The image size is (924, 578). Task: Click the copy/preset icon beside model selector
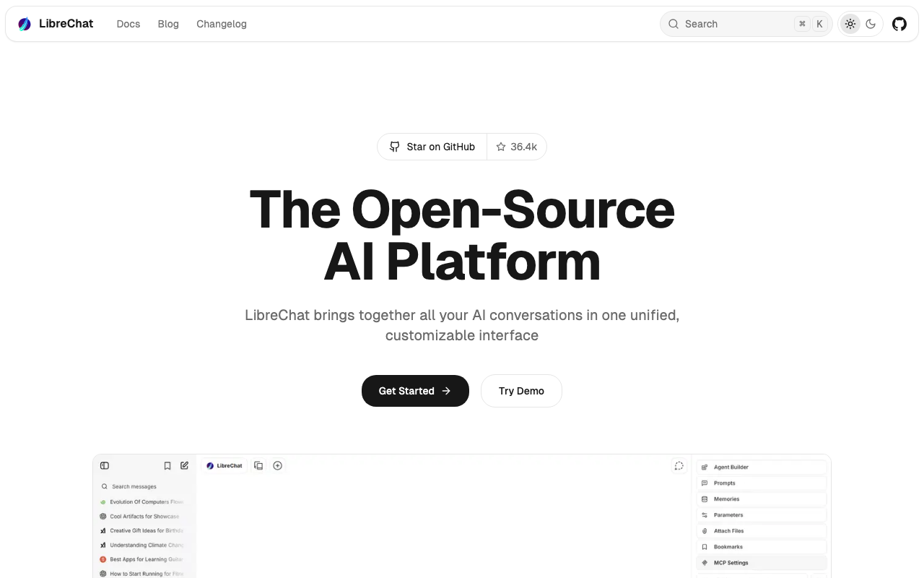pos(258,466)
